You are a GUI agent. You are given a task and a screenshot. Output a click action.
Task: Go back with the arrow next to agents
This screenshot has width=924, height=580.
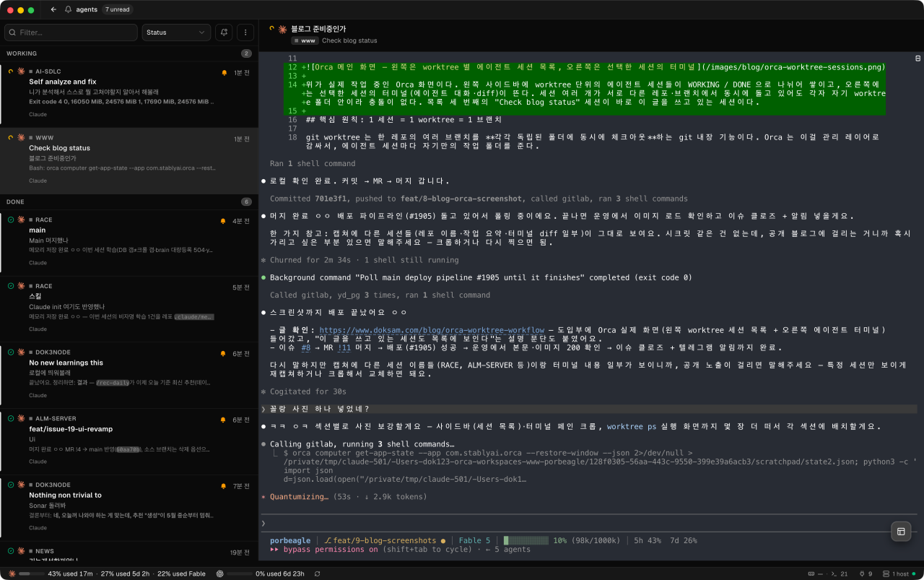coord(53,10)
